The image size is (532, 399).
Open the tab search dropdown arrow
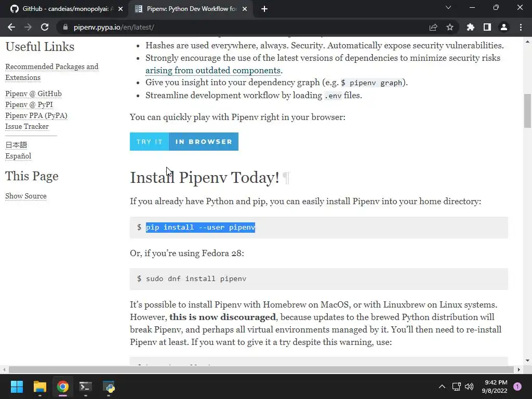pos(448,7)
